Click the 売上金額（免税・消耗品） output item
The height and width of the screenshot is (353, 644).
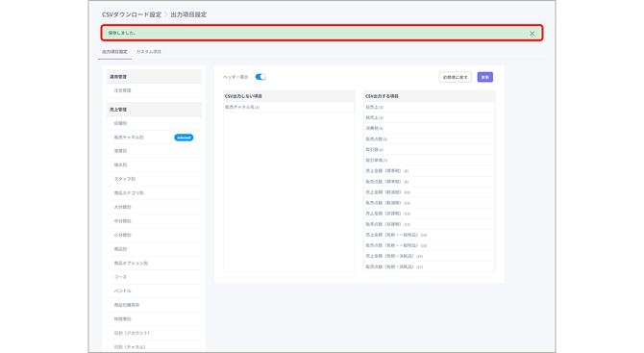pyautogui.click(x=430, y=256)
